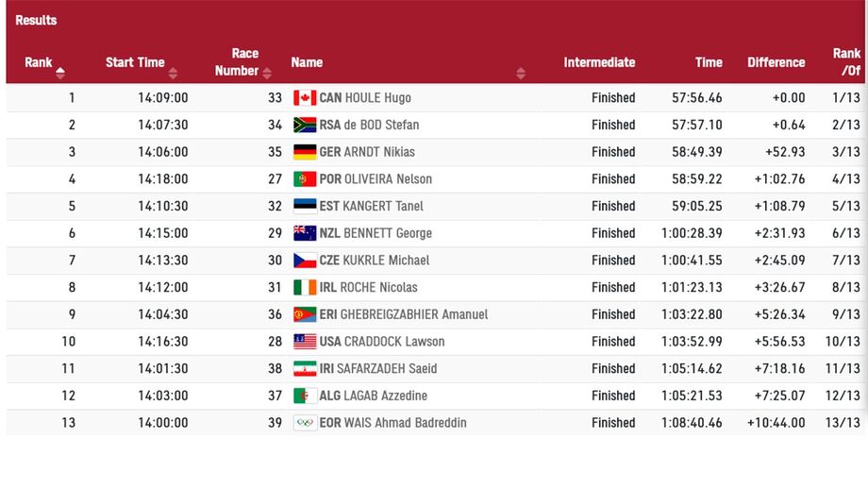Sort by Race Number column arrows

click(x=267, y=73)
